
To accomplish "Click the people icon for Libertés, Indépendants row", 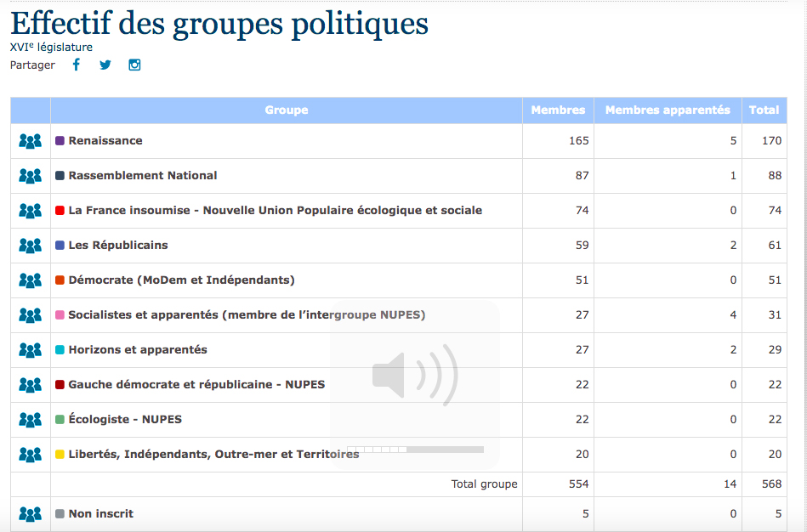I will pyautogui.click(x=31, y=455).
